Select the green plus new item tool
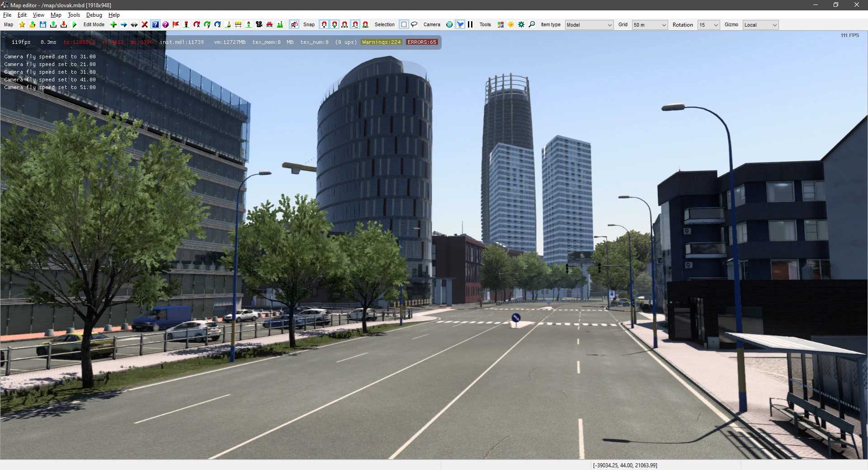The height and width of the screenshot is (470, 868). 113,25
